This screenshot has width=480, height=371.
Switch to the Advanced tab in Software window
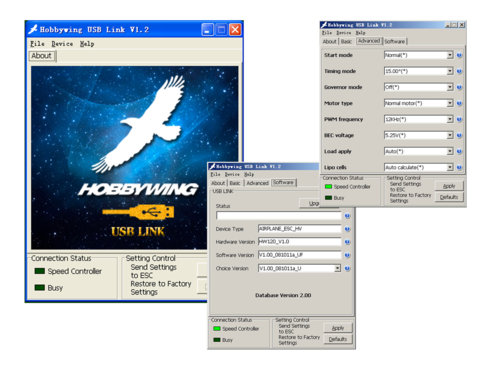(257, 183)
